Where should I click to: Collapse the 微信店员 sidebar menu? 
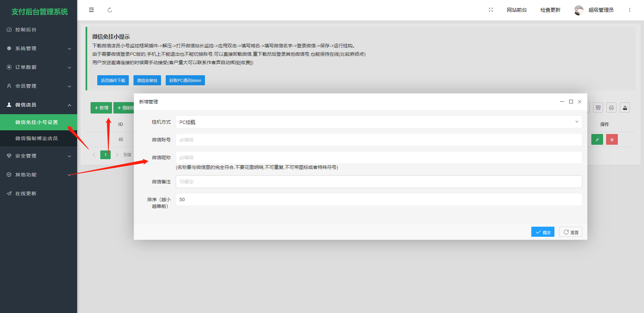point(39,105)
